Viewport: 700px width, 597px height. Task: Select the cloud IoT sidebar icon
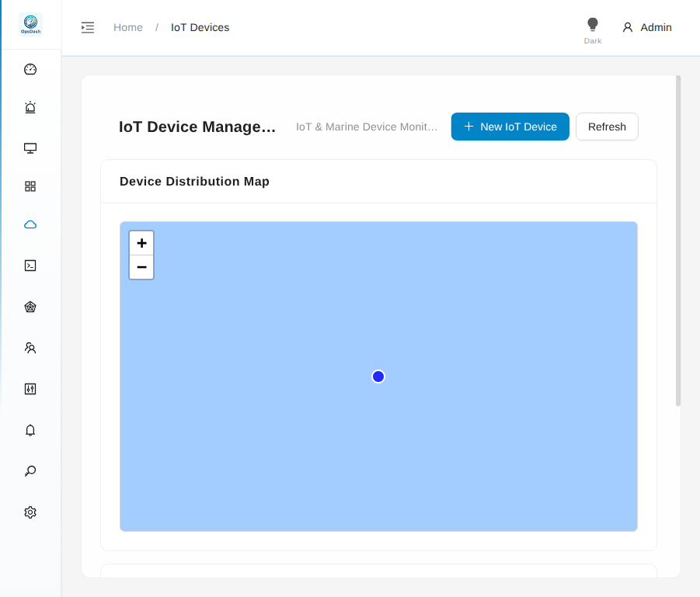click(x=30, y=224)
